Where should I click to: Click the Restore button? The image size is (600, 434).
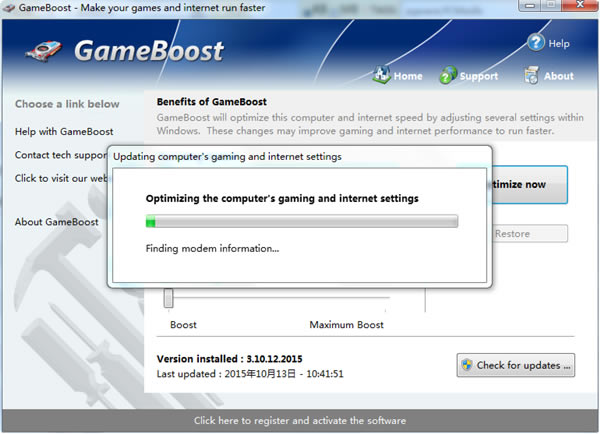(x=530, y=233)
